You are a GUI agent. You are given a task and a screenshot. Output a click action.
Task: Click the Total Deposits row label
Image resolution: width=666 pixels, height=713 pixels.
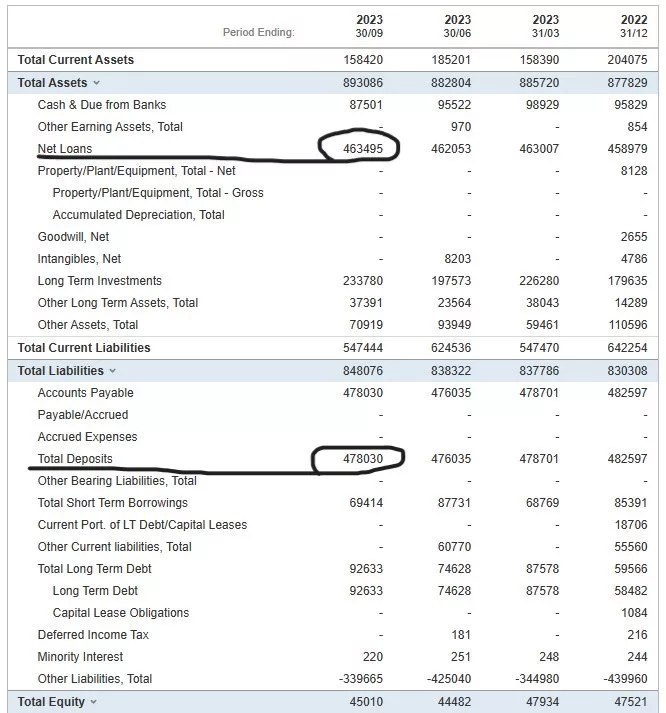[x=75, y=458]
